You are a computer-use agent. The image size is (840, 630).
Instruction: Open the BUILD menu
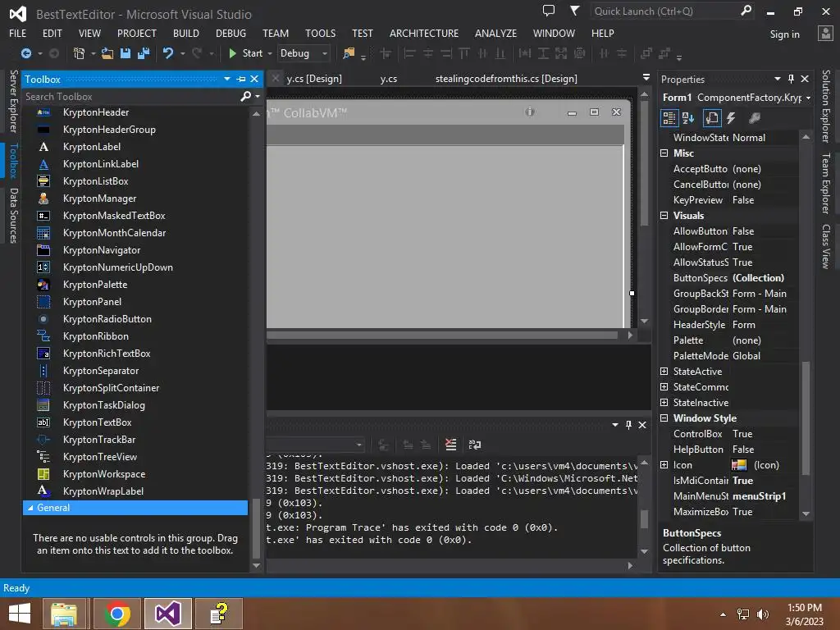click(x=186, y=33)
